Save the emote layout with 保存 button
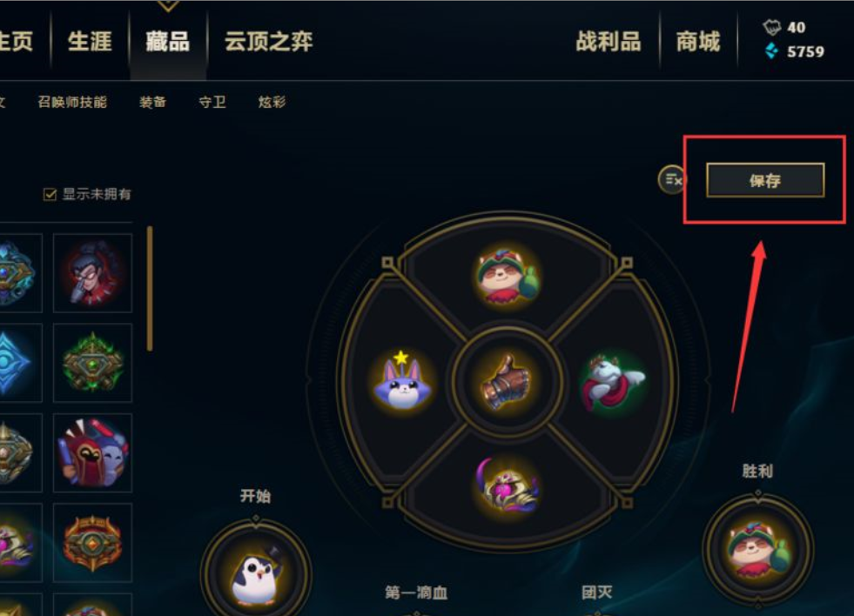 765,180
